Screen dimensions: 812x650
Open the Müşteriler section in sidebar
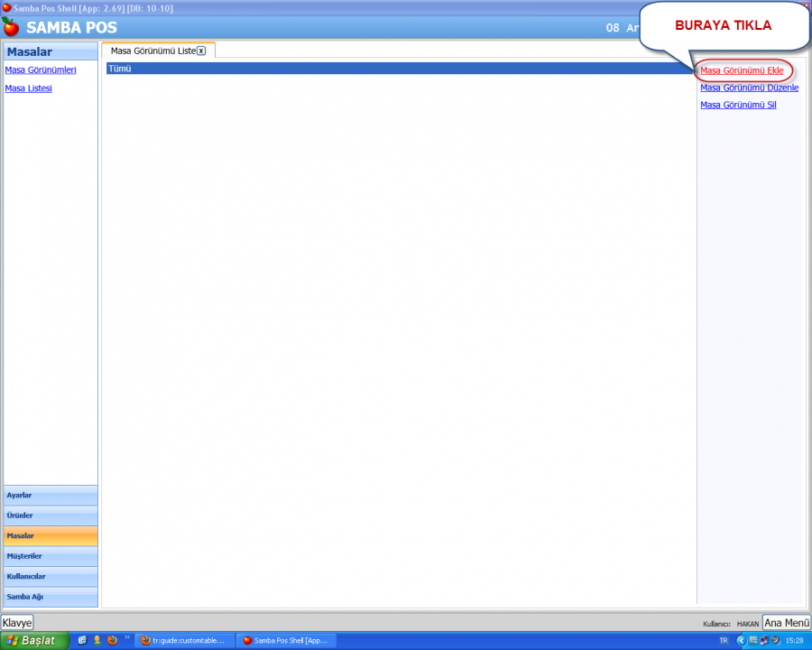point(51,556)
